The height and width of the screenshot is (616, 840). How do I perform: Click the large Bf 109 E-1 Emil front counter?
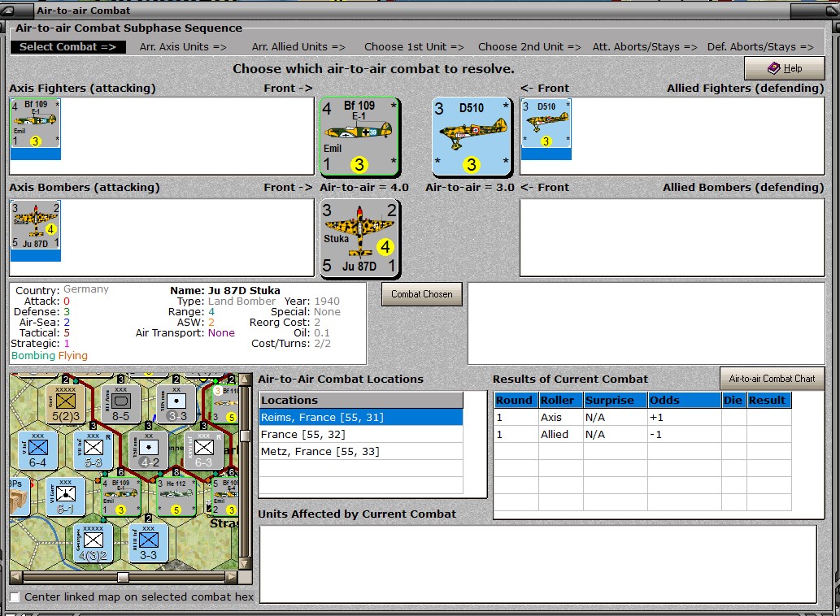coord(359,137)
